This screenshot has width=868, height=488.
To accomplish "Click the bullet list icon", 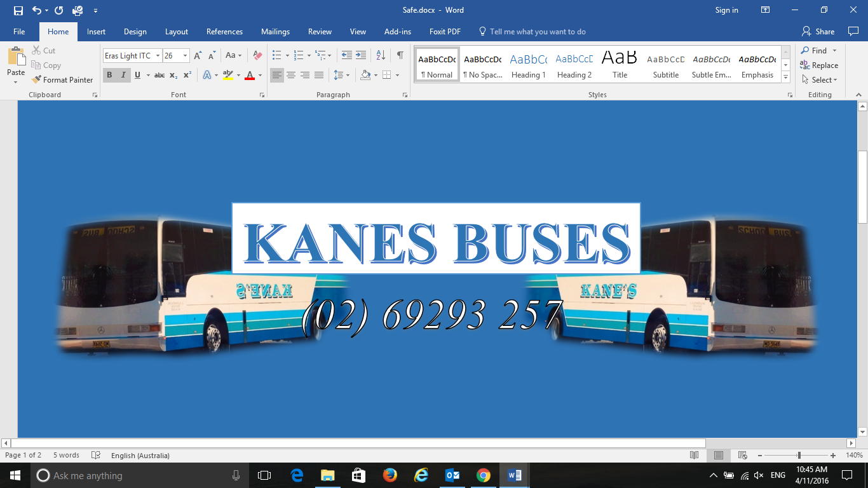I will [276, 55].
